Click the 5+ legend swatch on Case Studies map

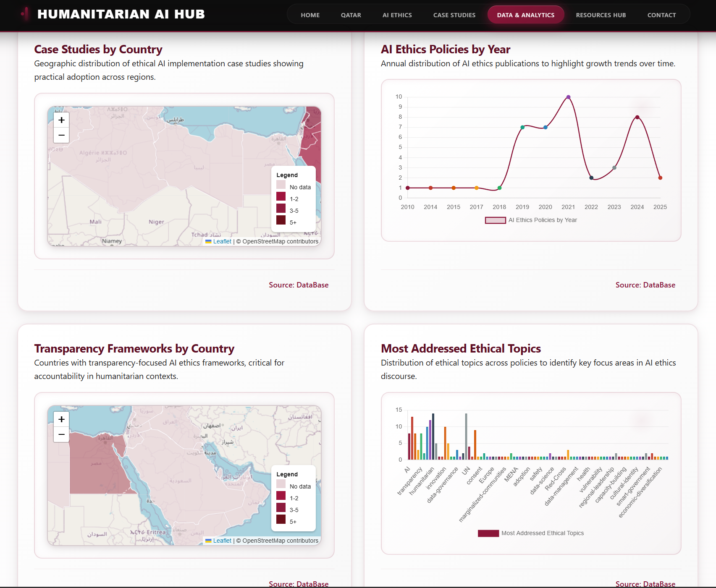pyautogui.click(x=281, y=220)
